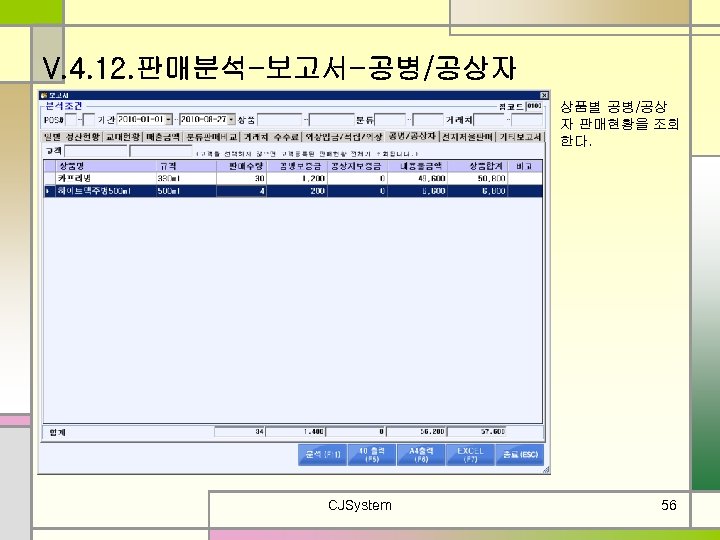Screen dimensions: 720x540
Task: Click the 규격 column header
Action: (186, 166)
